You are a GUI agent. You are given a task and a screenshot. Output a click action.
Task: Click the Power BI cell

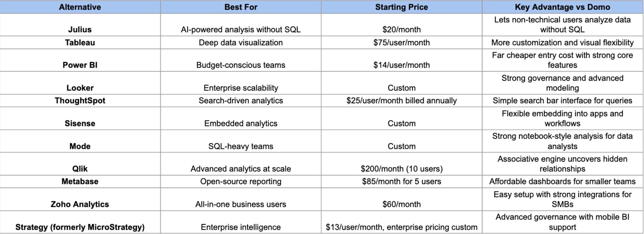80,60
